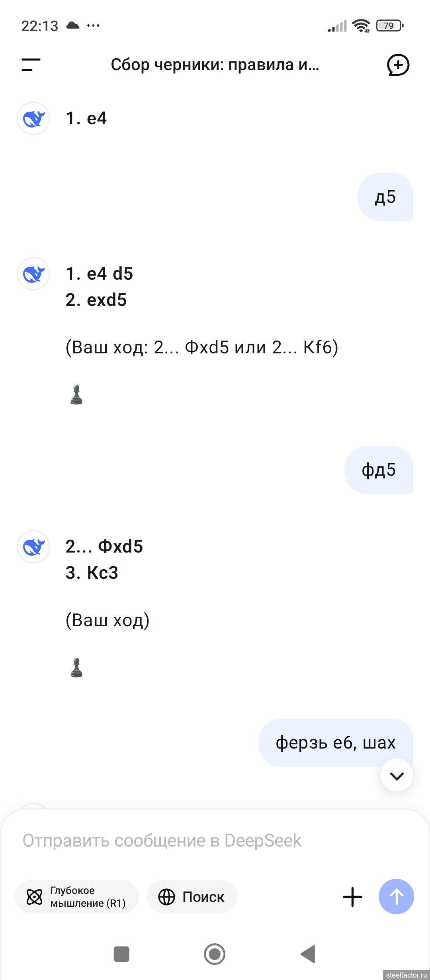Start a new chat with plus bubble icon
The width and height of the screenshot is (430, 980).
[x=398, y=65]
